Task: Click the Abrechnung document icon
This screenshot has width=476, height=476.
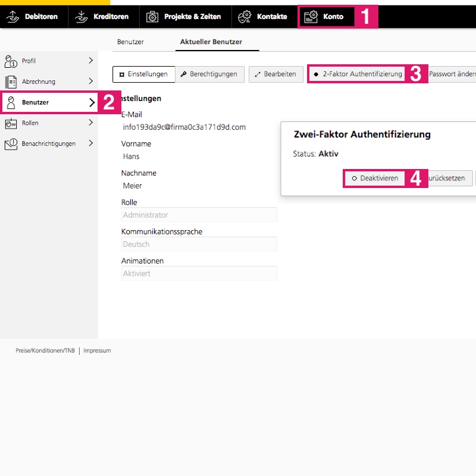Action: click(x=11, y=82)
